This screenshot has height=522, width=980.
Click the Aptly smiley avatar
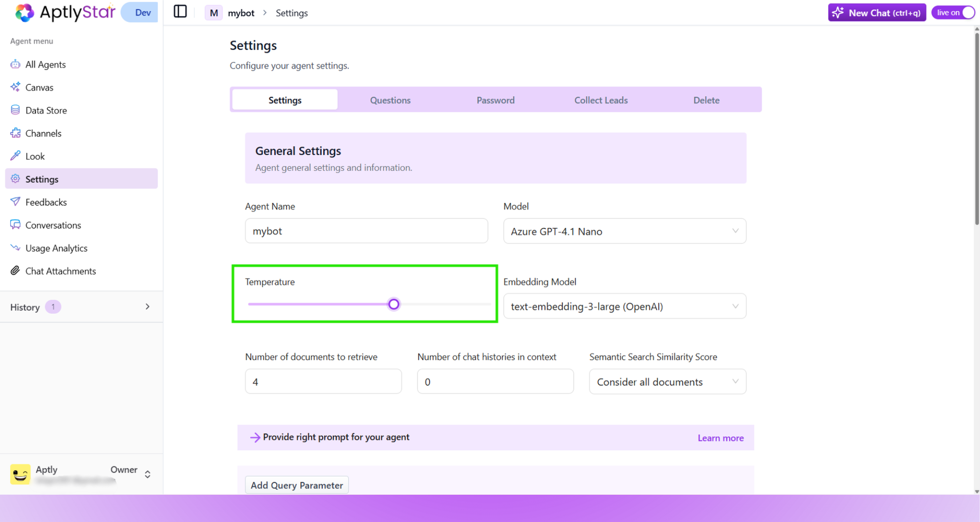point(21,474)
